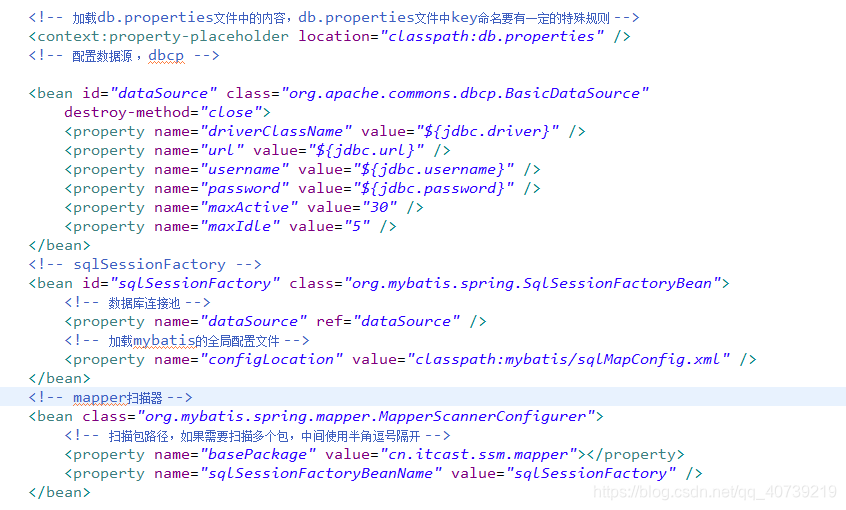Viewport: 846px width, 510px height.
Task: Click the basePackage property name
Action: [x=258, y=454]
